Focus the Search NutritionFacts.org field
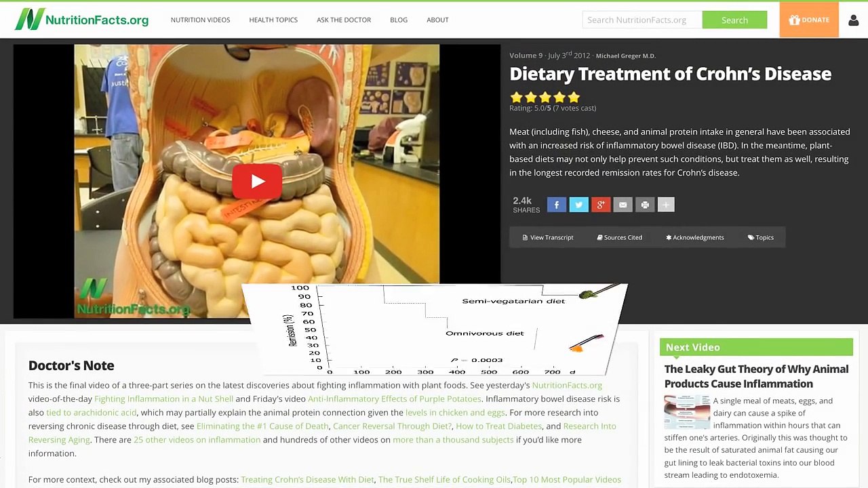 coord(642,20)
